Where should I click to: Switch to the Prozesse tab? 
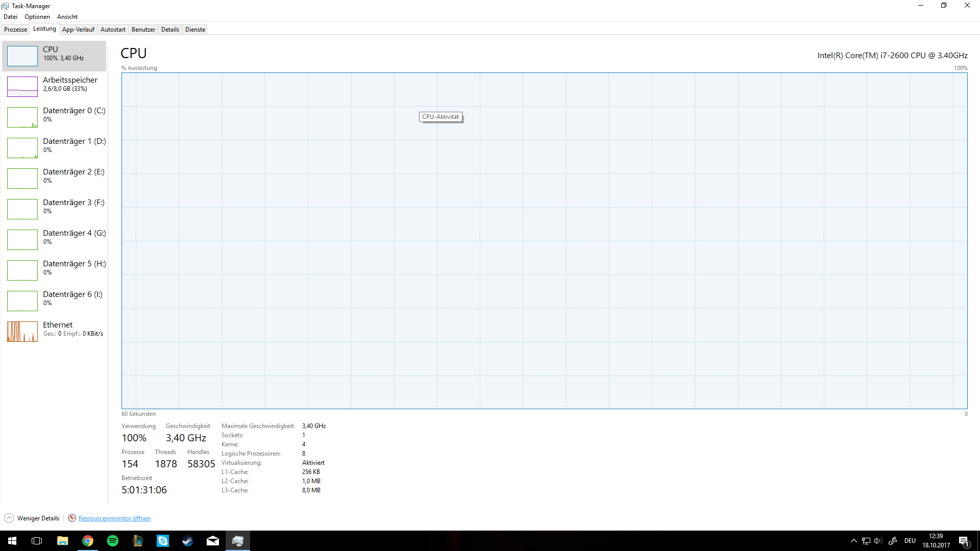(15, 30)
